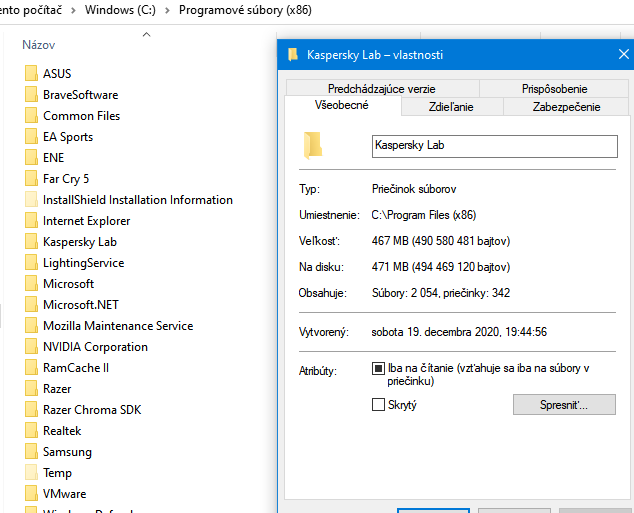Select the VMware folder icon
634x513 pixels.
click(31, 494)
